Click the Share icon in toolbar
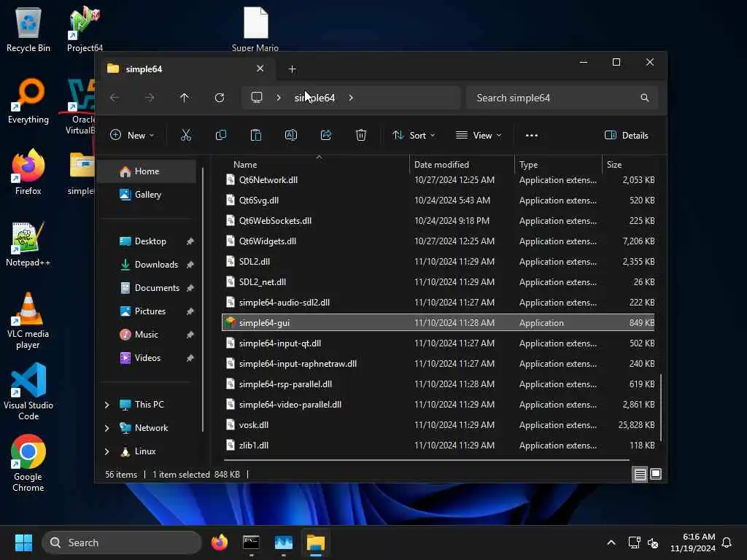The height and width of the screenshot is (560, 747). pyautogui.click(x=326, y=135)
